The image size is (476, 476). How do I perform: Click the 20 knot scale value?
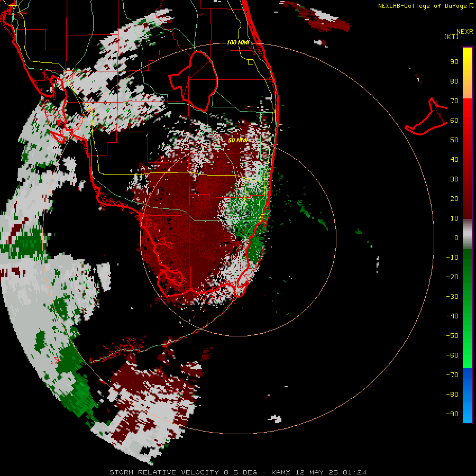pyautogui.click(x=454, y=199)
